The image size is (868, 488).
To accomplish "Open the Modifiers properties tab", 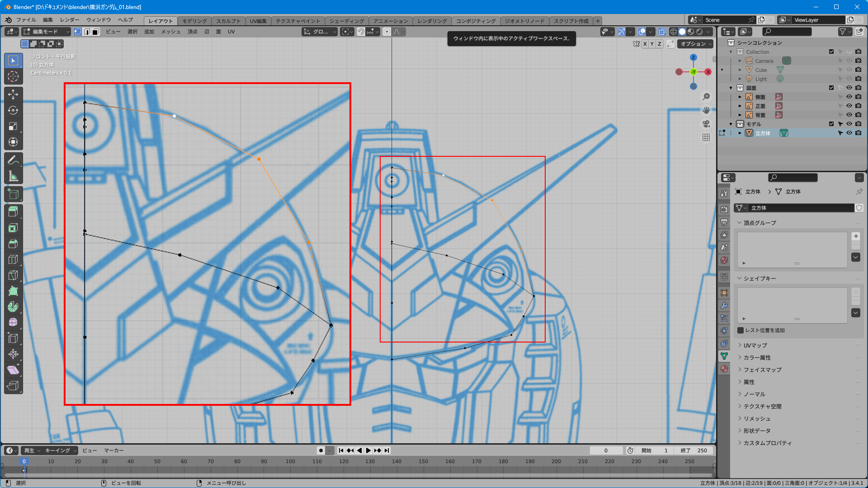I will tap(724, 305).
